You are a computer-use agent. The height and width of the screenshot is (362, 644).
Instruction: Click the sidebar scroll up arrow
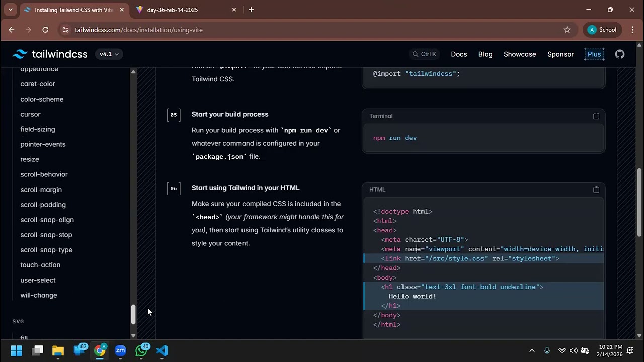coord(133,72)
